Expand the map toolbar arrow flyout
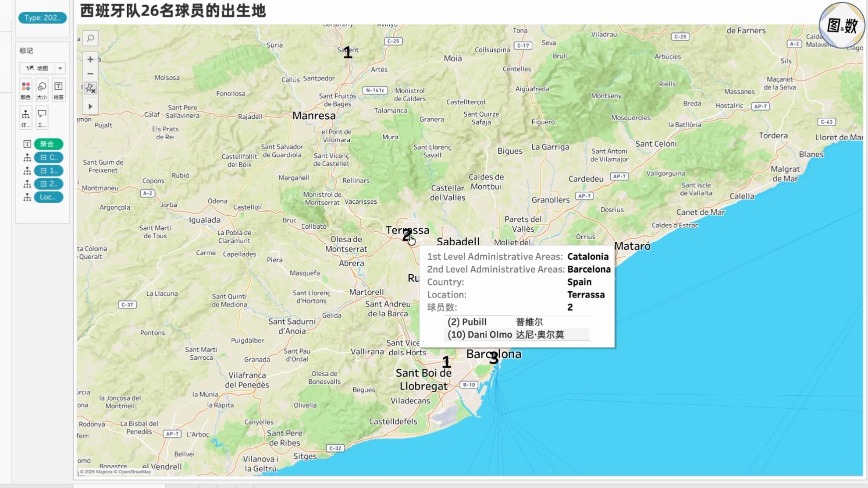868x488 pixels. pyautogui.click(x=90, y=106)
